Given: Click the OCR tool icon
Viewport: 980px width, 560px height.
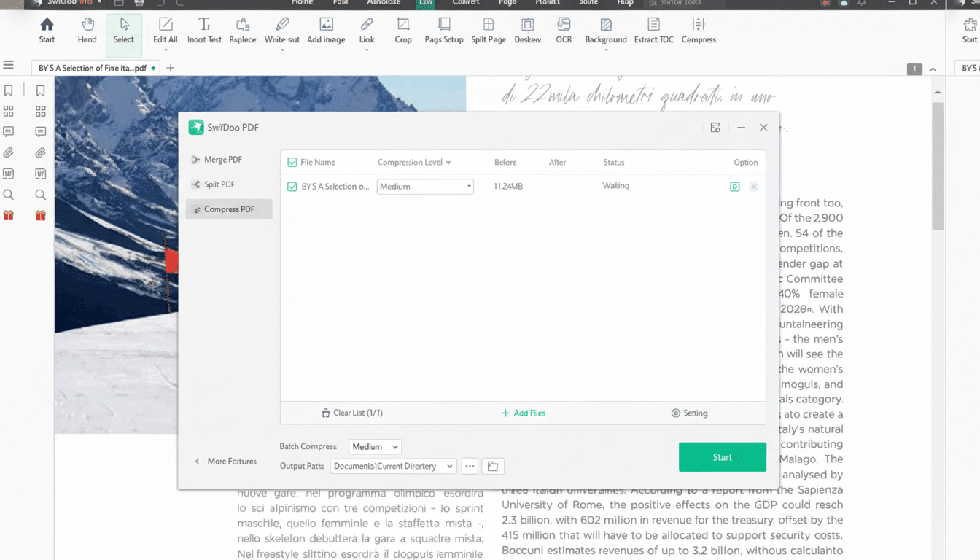Looking at the screenshot, I should [x=564, y=31].
